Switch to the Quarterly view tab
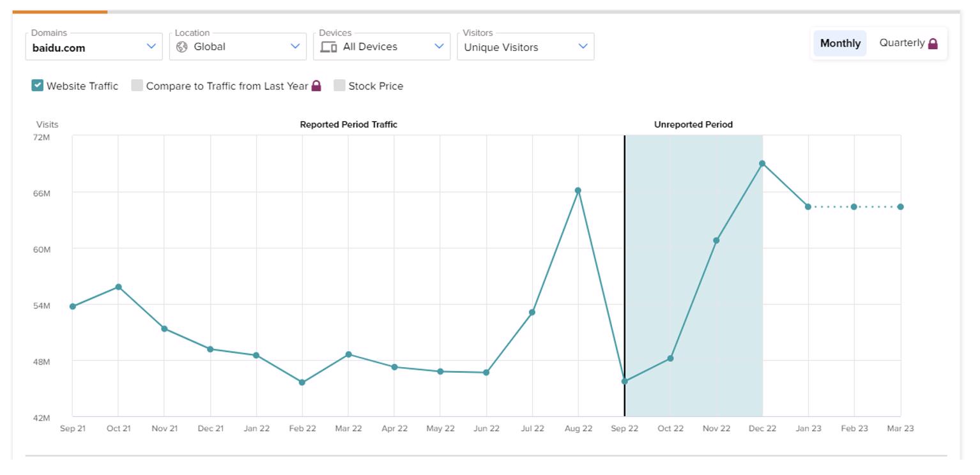 click(901, 43)
